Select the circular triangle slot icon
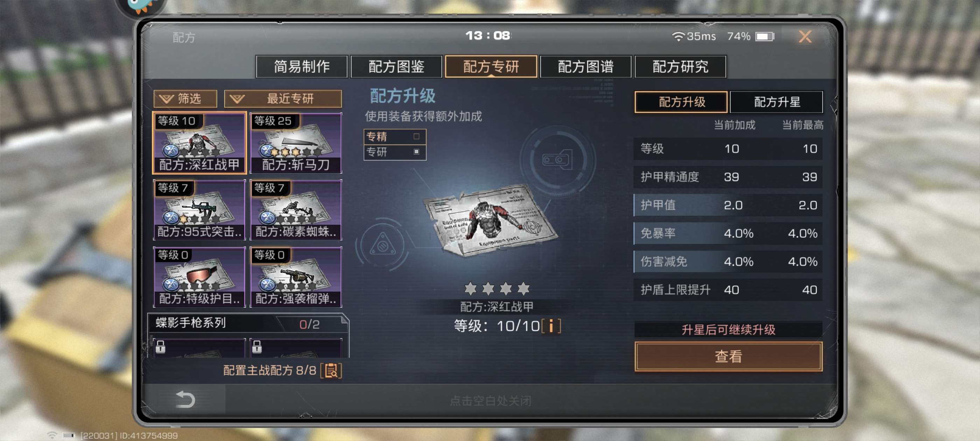 (382, 244)
